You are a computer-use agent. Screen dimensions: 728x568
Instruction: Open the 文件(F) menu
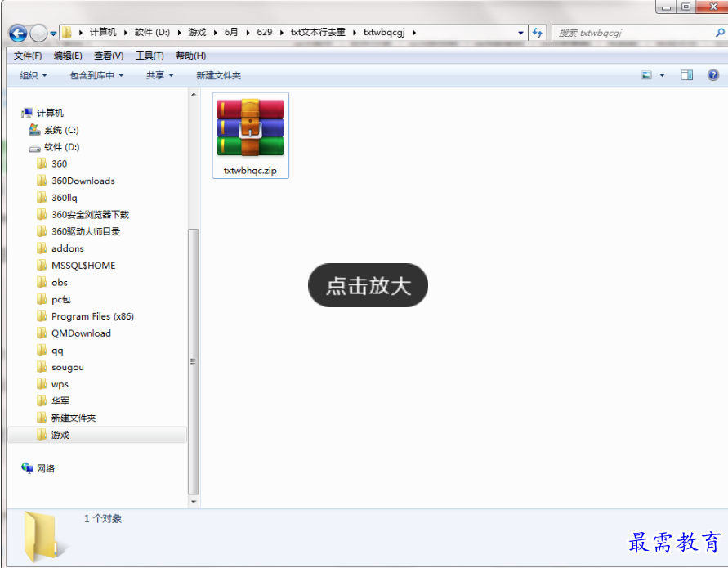click(28, 56)
